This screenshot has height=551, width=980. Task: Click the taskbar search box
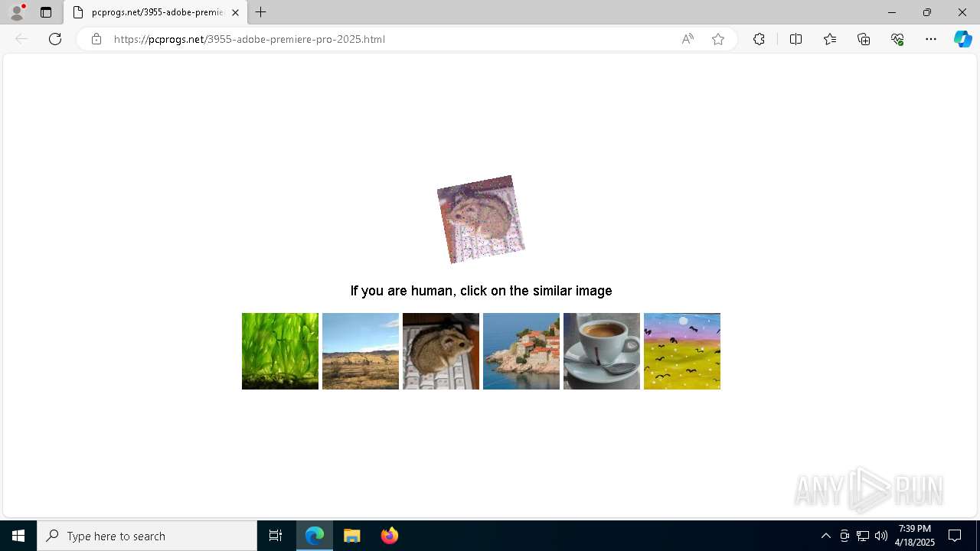pos(147,536)
